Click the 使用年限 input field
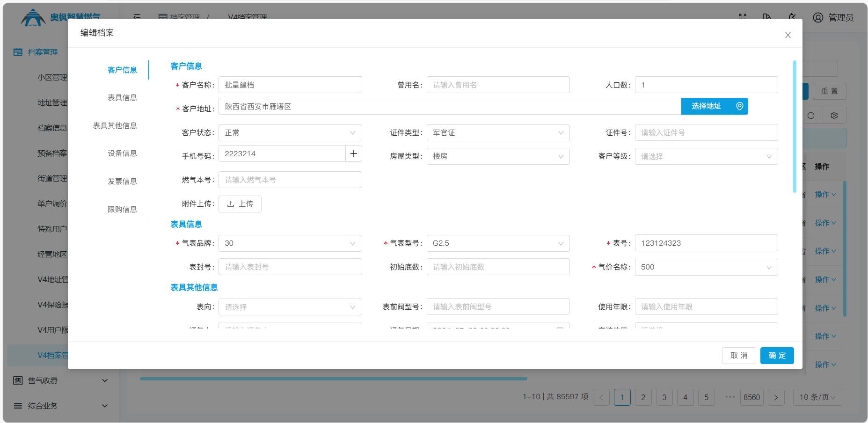 (x=707, y=306)
